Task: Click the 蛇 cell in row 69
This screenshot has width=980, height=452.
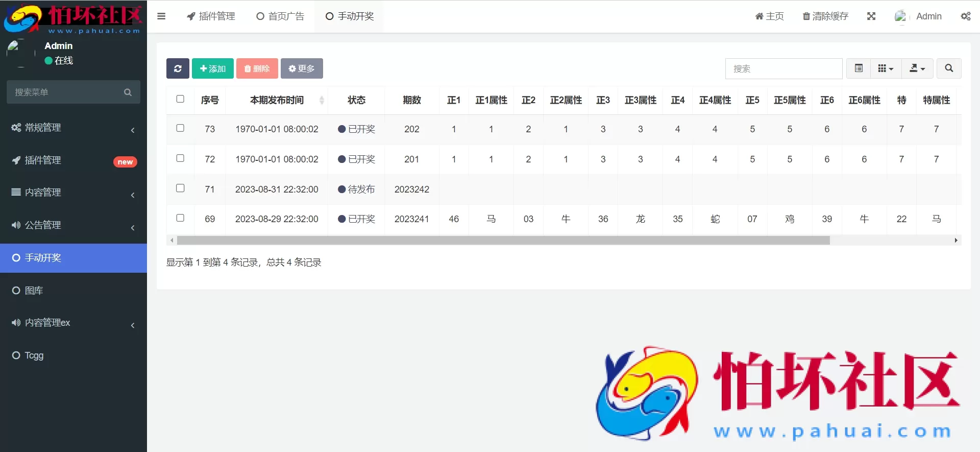Action: pos(715,219)
